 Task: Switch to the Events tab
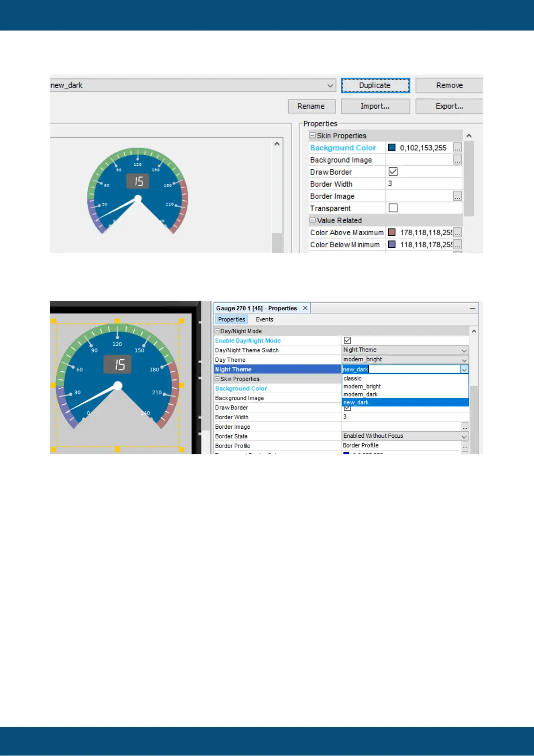pyautogui.click(x=264, y=320)
